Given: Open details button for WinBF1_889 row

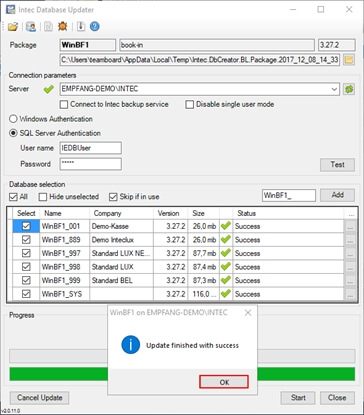Looking at the screenshot, I should 350,240.
